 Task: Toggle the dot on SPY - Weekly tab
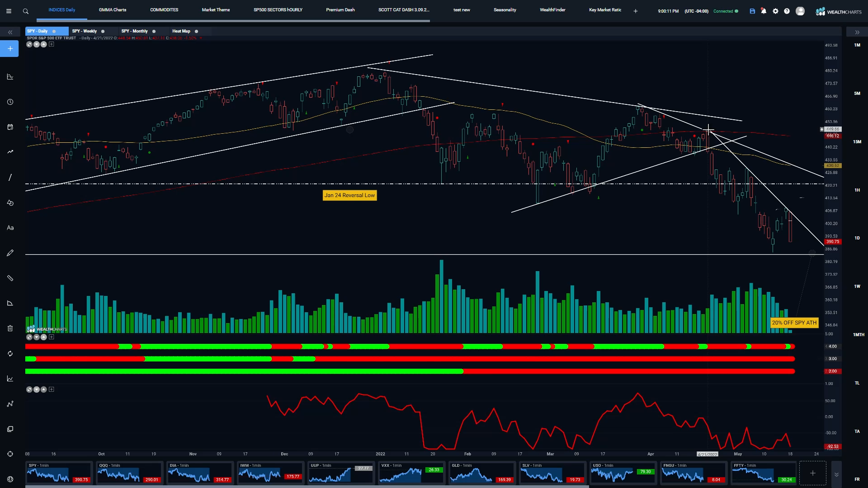(x=103, y=31)
